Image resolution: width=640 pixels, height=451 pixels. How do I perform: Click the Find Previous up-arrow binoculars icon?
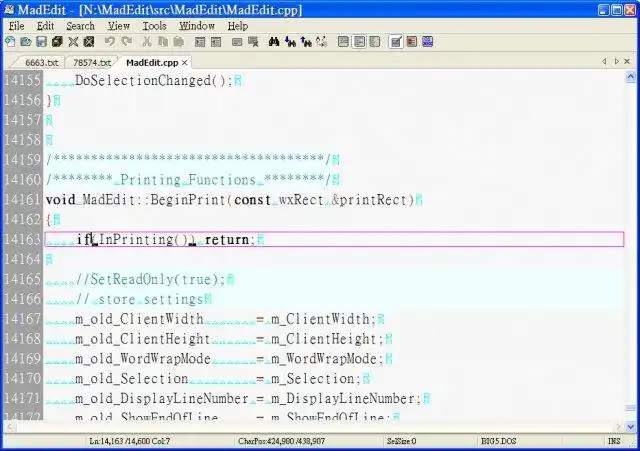pyautogui.click(x=306, y=42)
